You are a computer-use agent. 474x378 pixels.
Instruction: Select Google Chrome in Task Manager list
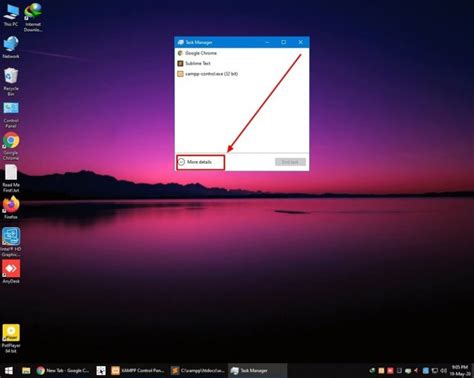pyautogui.click(x=242, y=53)
